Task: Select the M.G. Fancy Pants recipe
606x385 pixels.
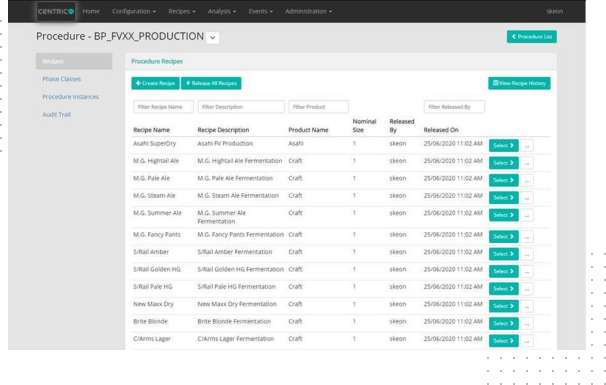Action: point(504,237)
